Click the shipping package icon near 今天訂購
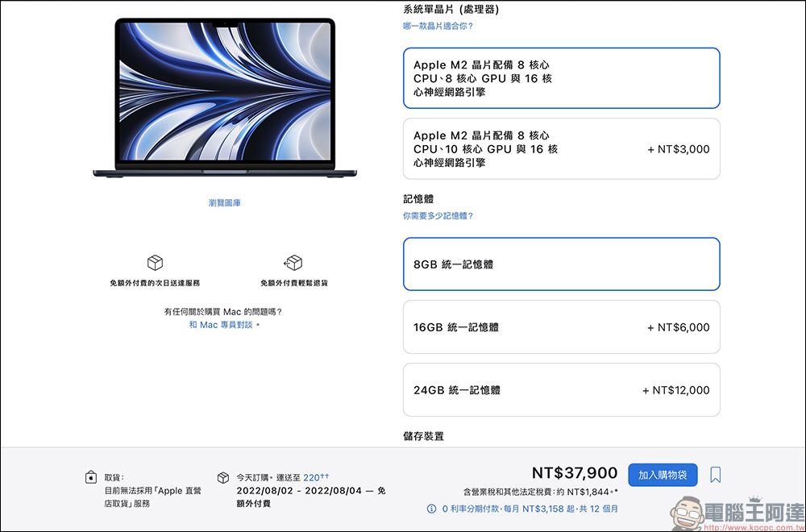The height and width of the screenshot is (532, 806). [223, 477]
